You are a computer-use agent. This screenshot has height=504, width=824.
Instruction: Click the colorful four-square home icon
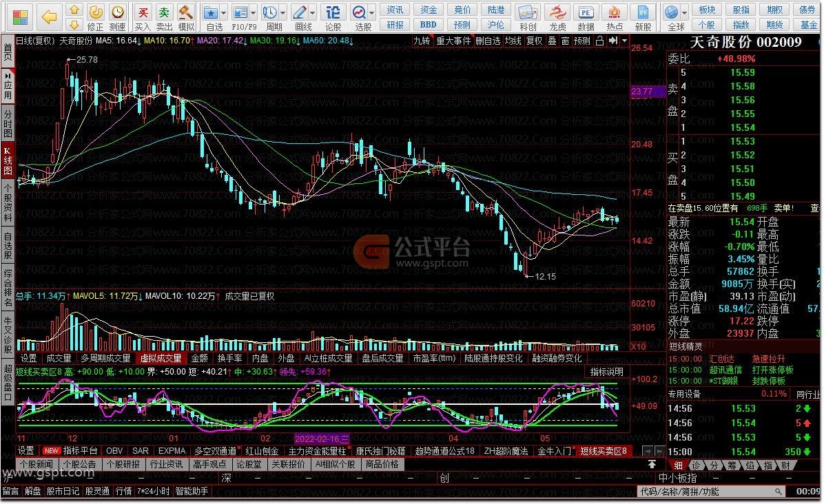pyautogui.click(x=20, y=17)
